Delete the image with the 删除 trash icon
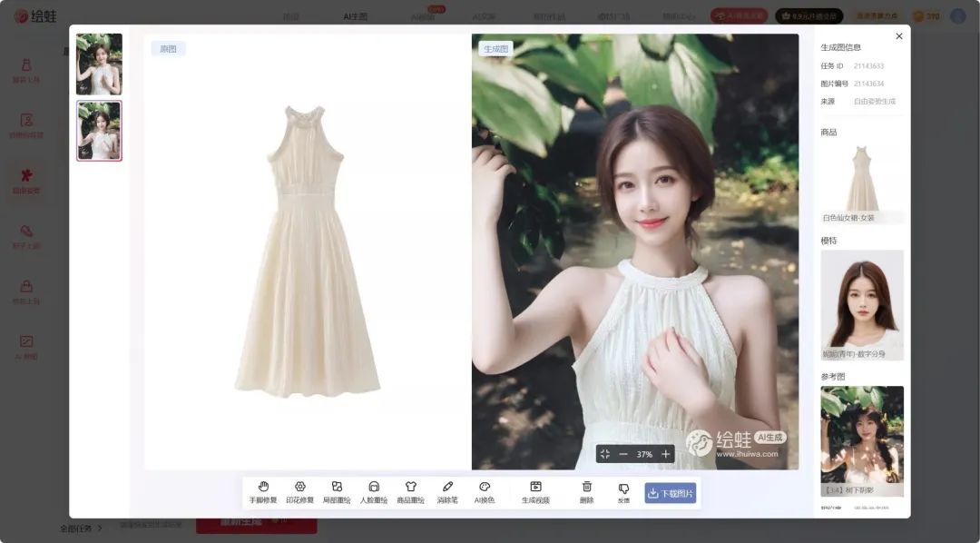Screen dimensions: 980x543 [587, 492]
